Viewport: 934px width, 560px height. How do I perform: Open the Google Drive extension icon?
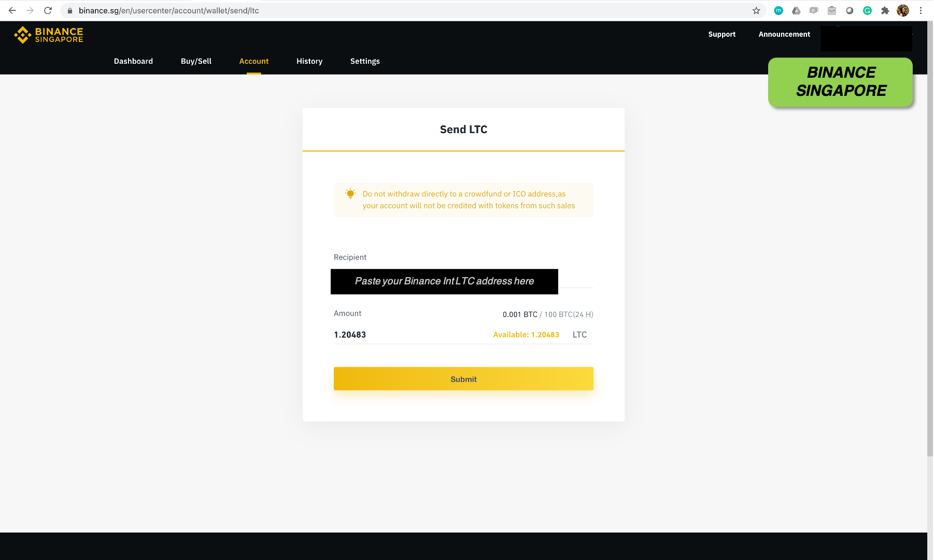coord(796,10)
